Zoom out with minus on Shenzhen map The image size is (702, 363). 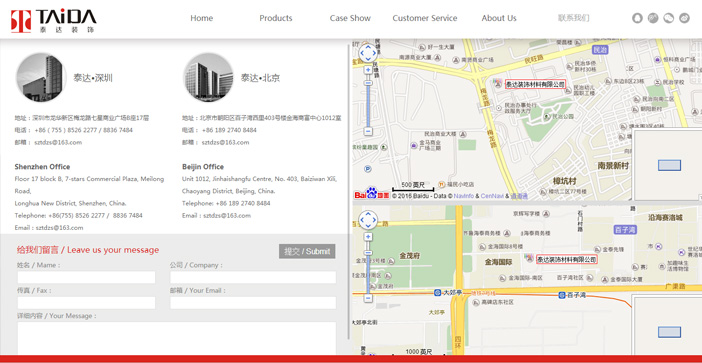pos(368,131)
